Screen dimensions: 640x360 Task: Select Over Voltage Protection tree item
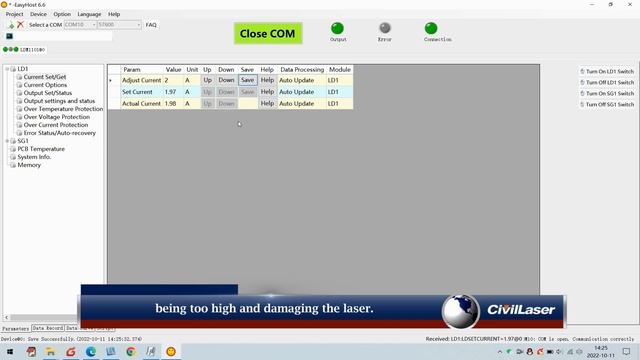[57, 117]
